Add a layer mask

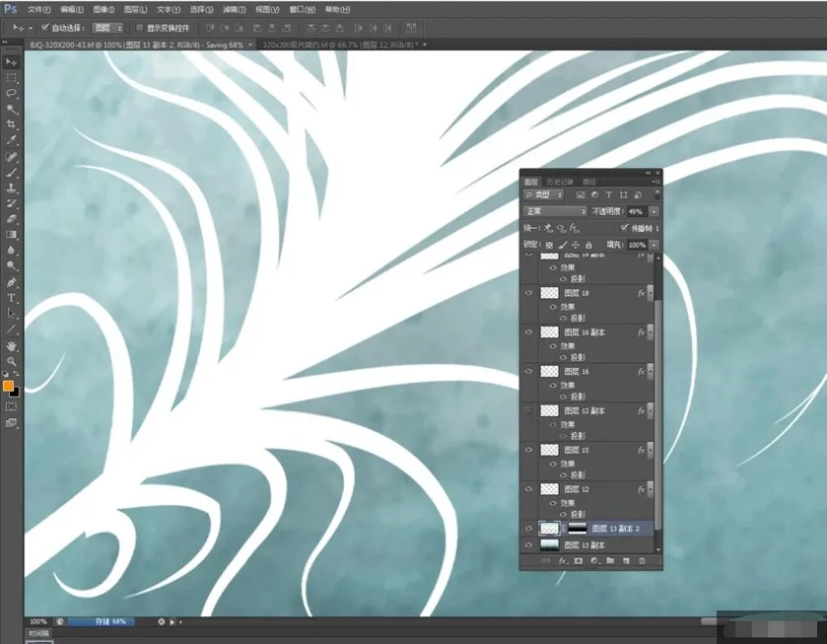click(579, 561)
